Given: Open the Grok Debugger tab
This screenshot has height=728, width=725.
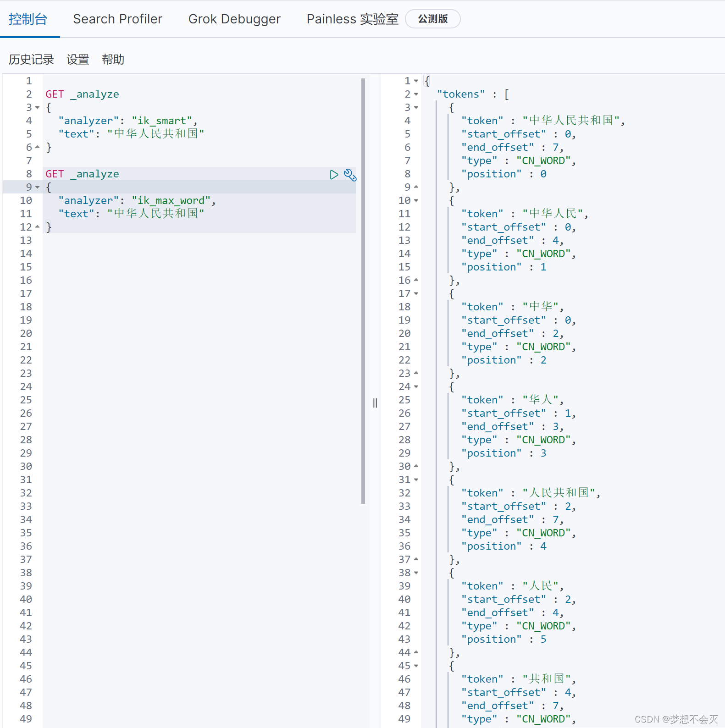Looking at the screenshot, I should (x=234, y=19).
